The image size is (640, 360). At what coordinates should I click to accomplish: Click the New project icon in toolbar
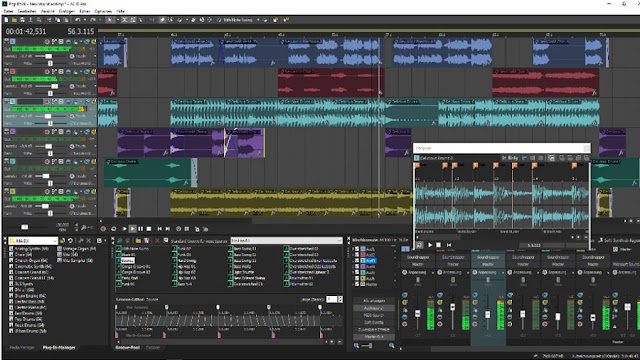[x=6, y=20]
